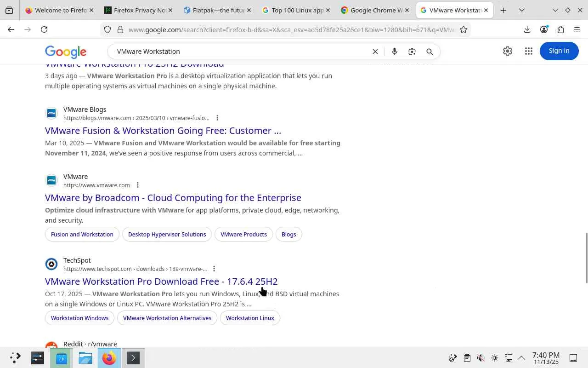
Task: Follow the VMware Products chip
Action: pos(243,234)
